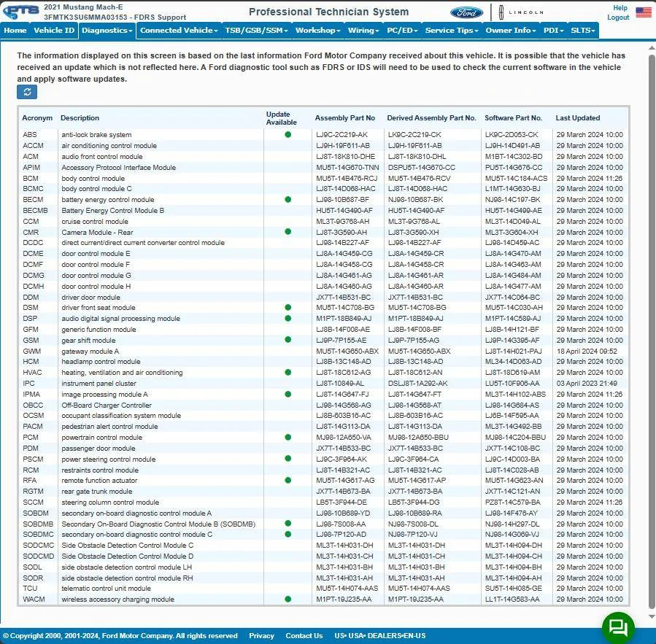Select the APIM acronym cell
Image resolution: width=656 pixels, height=644 pixels.
coord(32,167)
